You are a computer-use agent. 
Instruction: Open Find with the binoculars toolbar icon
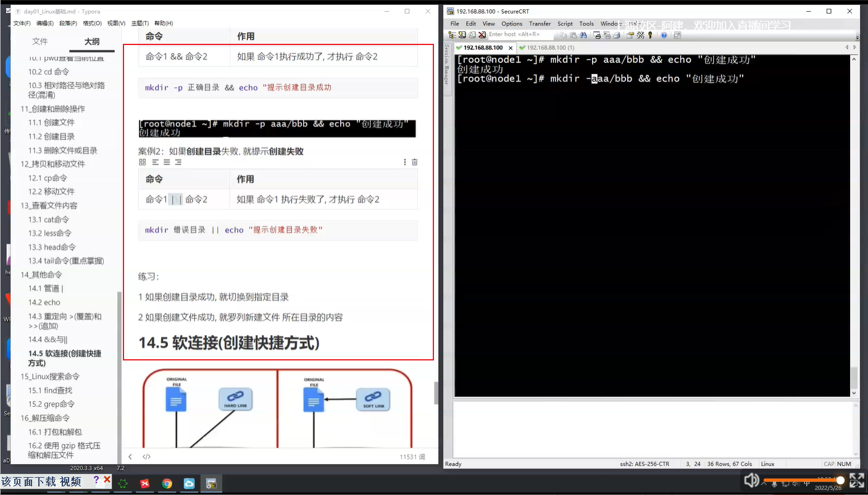(583, 35)
